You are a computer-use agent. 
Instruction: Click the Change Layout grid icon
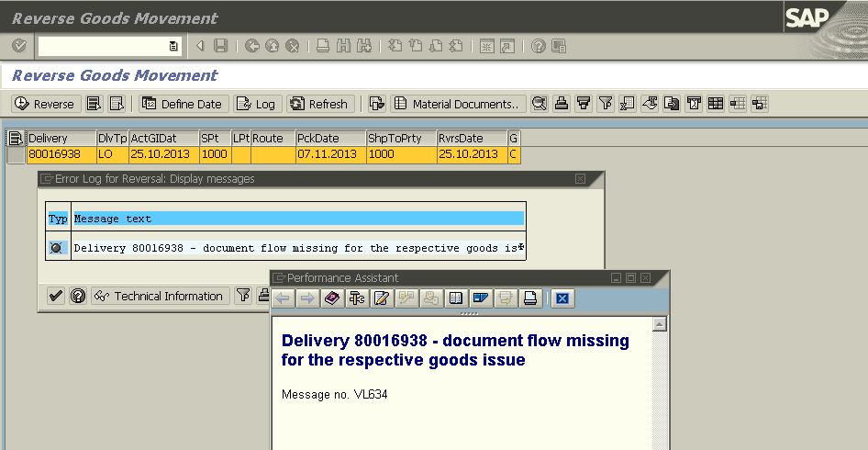[x=715, y=104]
